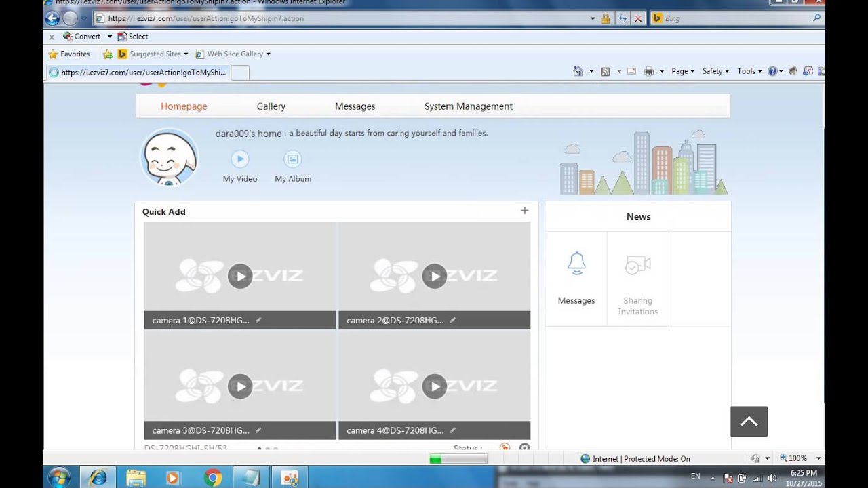
Task: Expand the Convert dropdown arrow
Action: [109, 37]
